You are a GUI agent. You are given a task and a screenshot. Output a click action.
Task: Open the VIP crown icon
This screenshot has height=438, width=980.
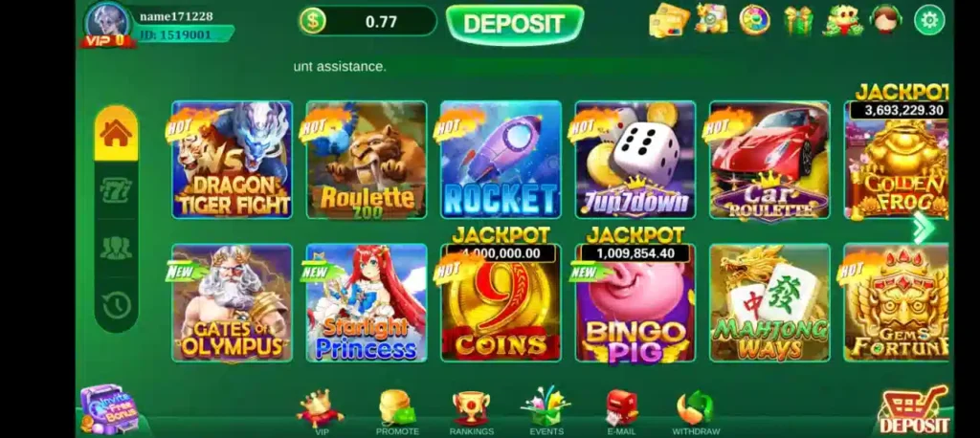pyautogui.click(x=321, y=412)
